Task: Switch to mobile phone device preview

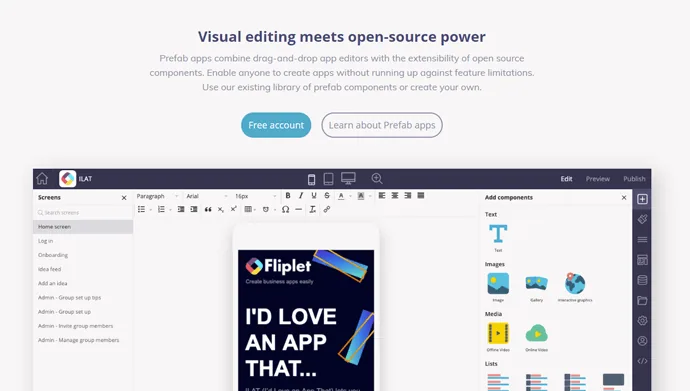Action: point(311,179)
